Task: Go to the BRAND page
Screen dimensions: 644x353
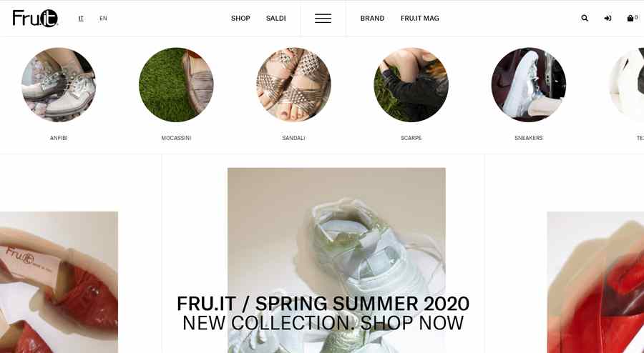Action: click(373, 19)
